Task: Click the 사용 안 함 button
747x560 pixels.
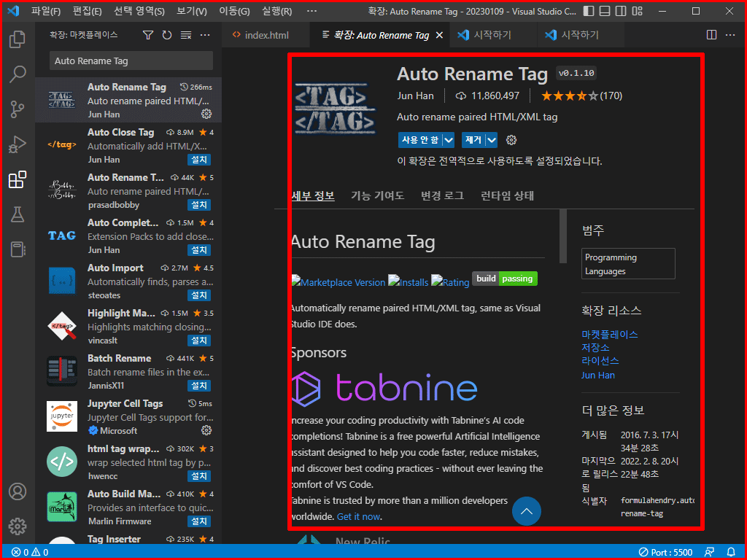Action: click(420, 140)
